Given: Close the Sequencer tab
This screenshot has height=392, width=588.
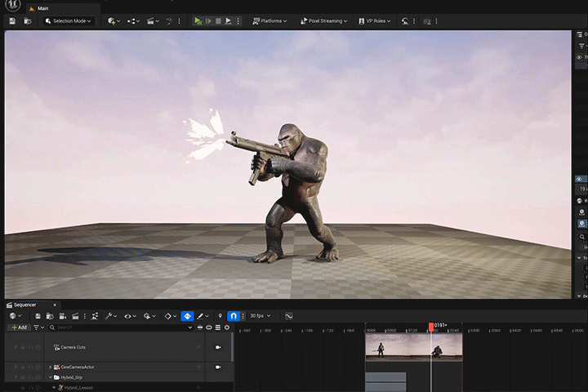Looking at the screenshot, I should 55,305.
